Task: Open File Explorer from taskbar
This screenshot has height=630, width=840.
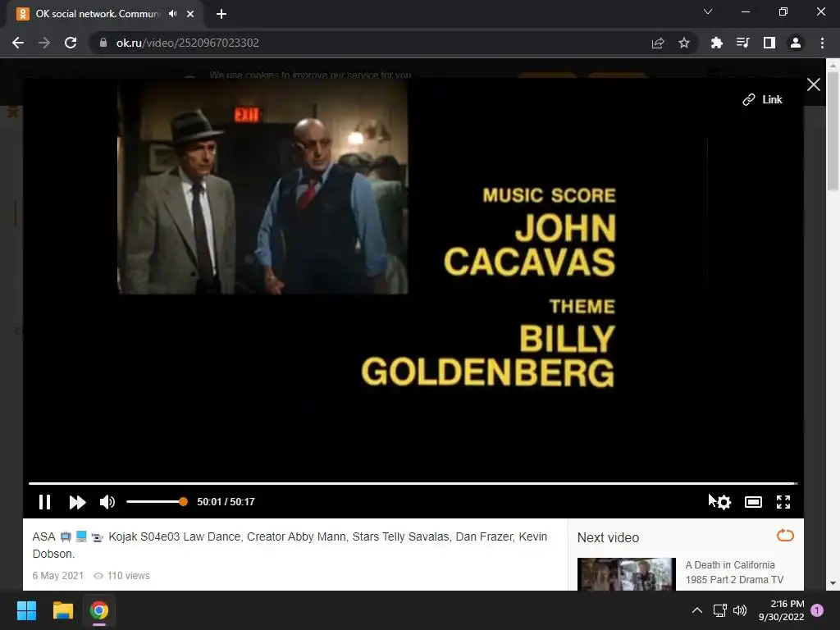Action: [62, 610]
